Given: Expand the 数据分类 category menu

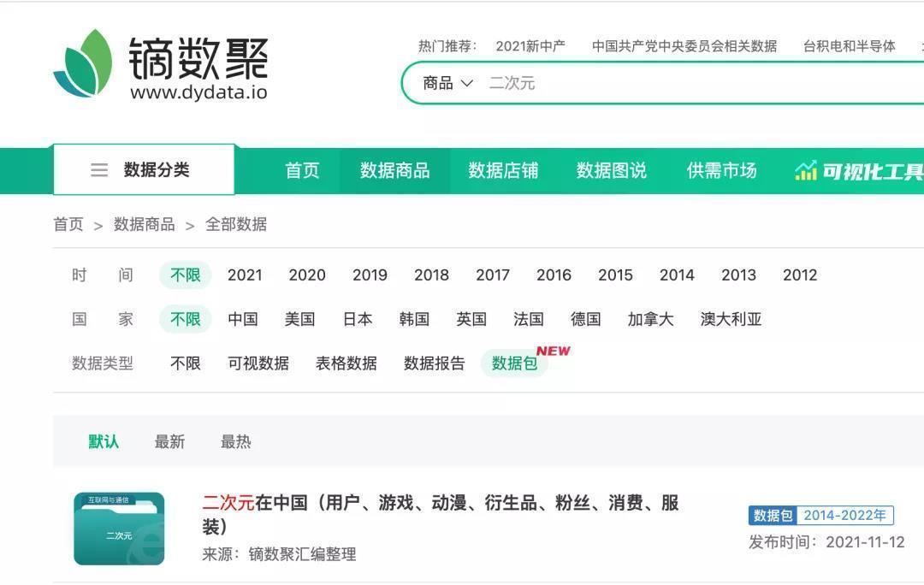Looking at the screenshot, I should [156, 170].
